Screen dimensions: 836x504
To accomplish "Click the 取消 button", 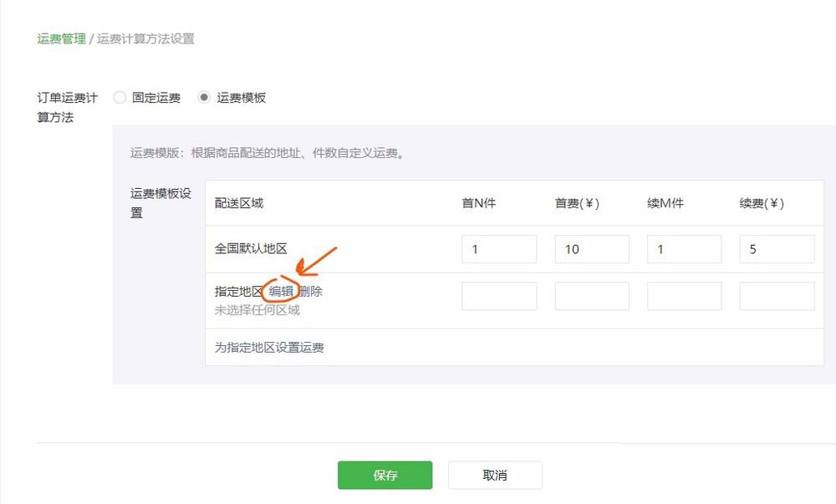I will click(495, 475).
